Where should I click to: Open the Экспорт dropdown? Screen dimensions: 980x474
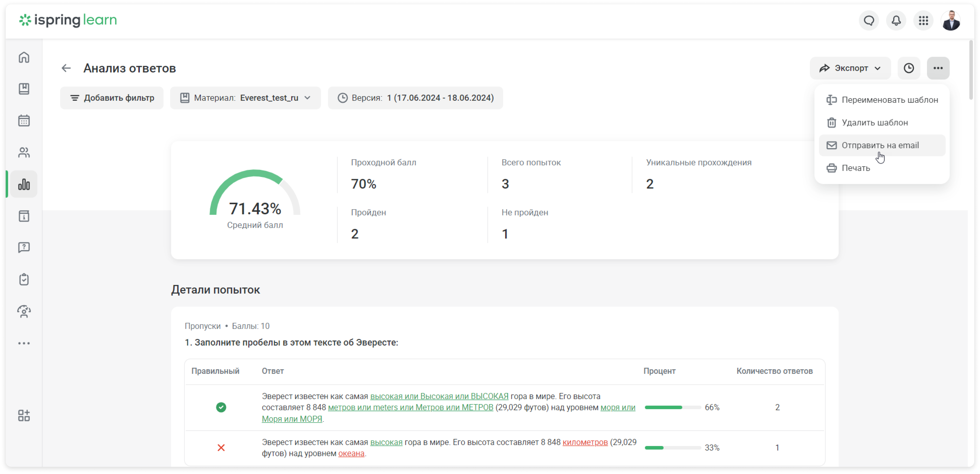tap(850, 68)
